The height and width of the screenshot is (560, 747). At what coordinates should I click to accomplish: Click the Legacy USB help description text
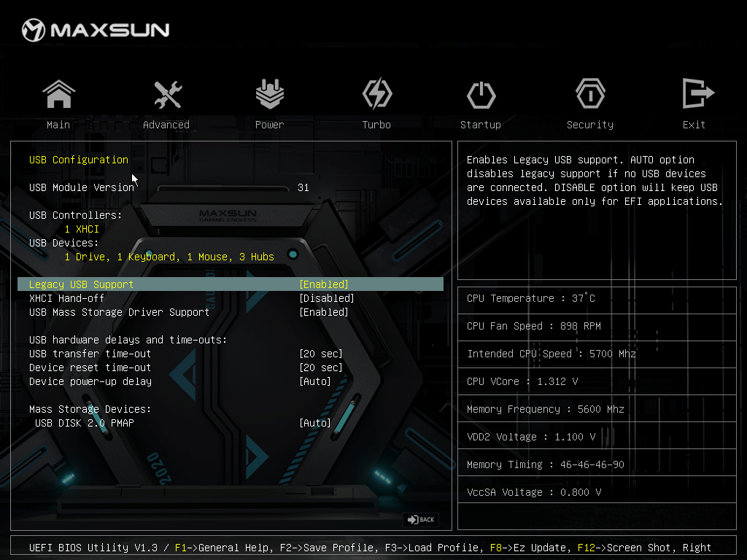[595, 181]
